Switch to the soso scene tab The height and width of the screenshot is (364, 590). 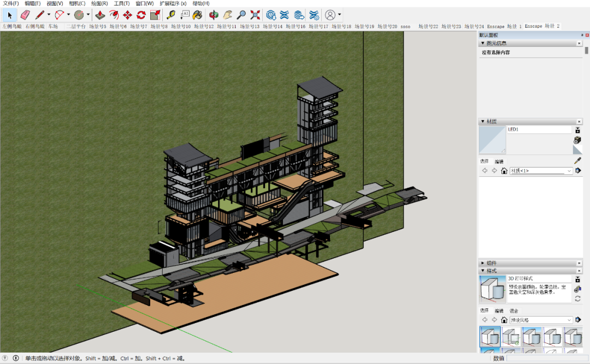tap(405, 26)
